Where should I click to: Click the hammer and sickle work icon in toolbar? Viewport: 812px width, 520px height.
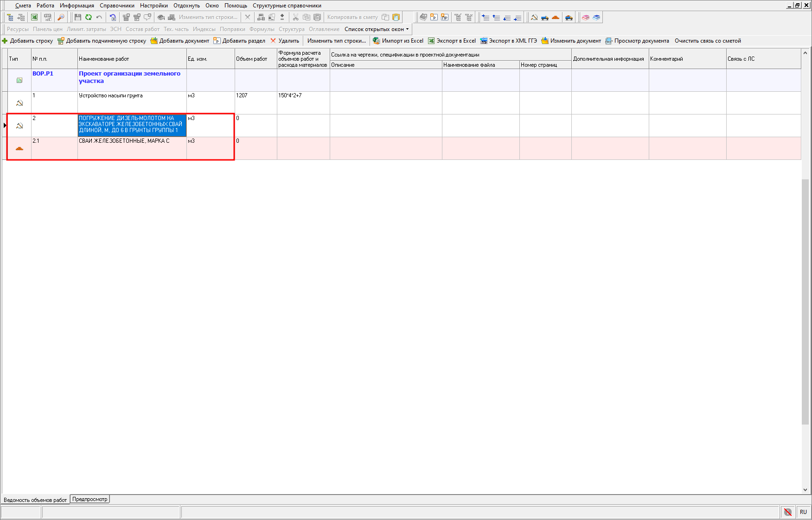click(534, 17)
